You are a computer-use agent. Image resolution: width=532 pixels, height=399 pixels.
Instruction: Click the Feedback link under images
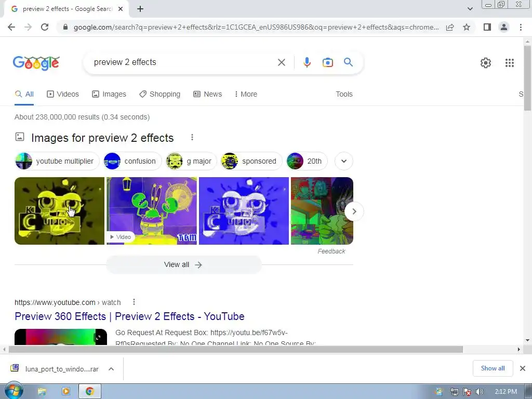pyautogui.click(x=331, y=251)
